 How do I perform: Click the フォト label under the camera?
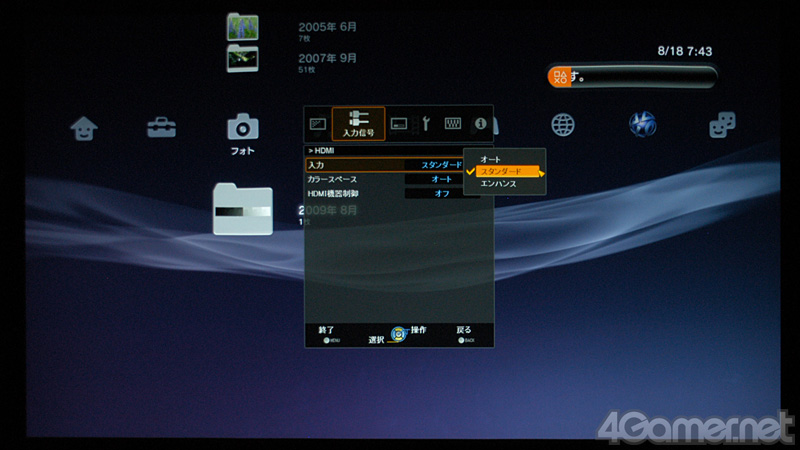pyautogui.click(x=242, y=151)
